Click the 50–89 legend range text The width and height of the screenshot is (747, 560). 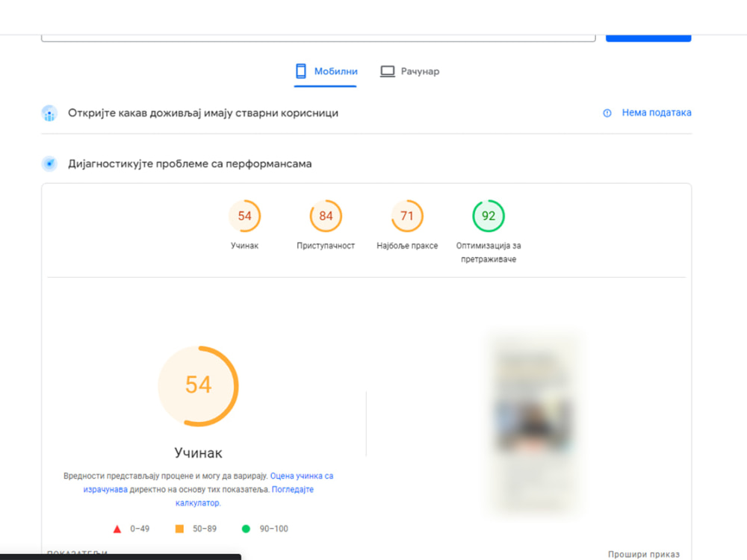(x=205, y=529)
